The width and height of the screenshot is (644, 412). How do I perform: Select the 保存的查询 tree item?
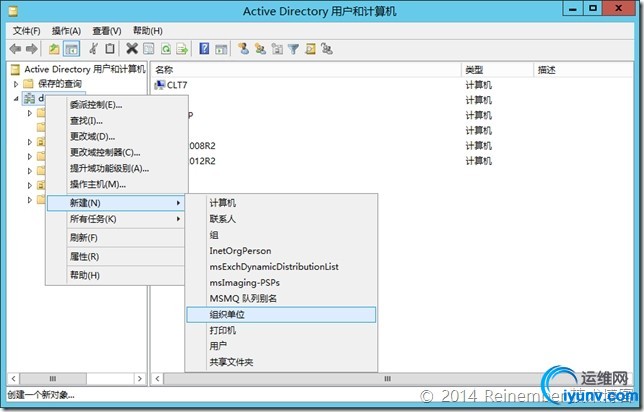point(60,84)
